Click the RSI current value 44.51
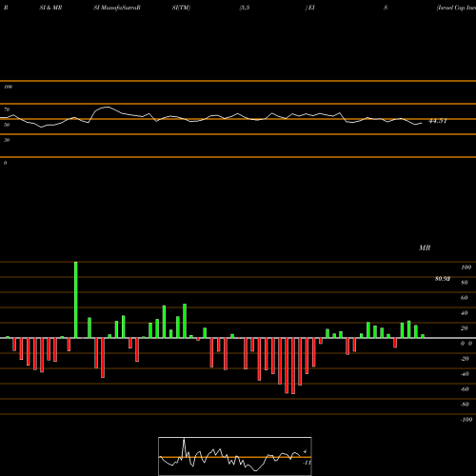 [438, 121]
